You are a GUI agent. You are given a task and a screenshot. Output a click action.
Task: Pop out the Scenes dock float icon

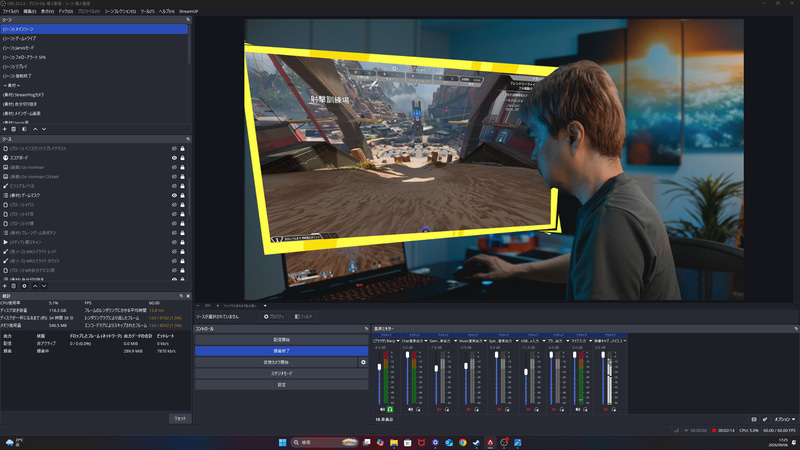click(188, 20)
